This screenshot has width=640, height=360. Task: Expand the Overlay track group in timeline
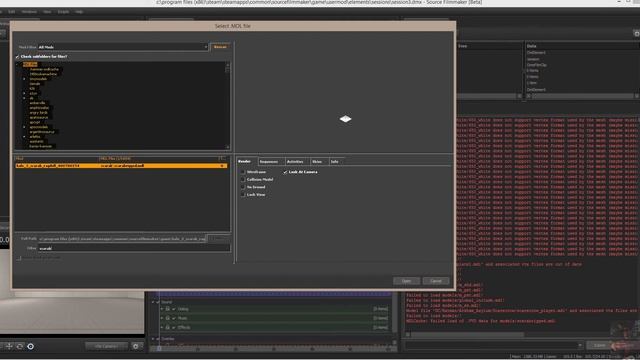153,339
